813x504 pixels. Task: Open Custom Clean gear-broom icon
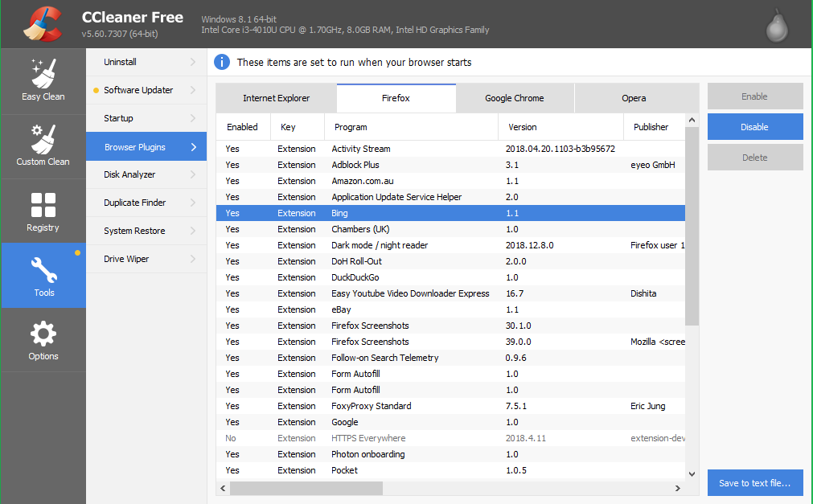(x=43, y=139)
